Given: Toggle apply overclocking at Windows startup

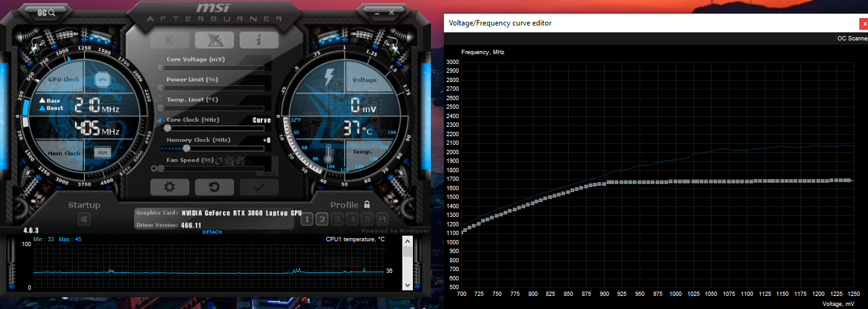Looking at the screenshot, I should (84, 219).
